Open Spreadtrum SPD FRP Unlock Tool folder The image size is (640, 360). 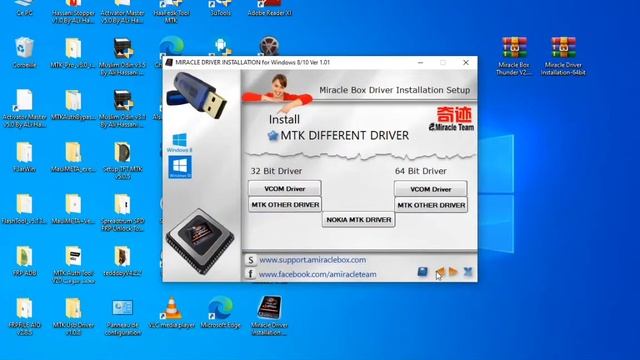pyautogui.click(x=122, y=212)
